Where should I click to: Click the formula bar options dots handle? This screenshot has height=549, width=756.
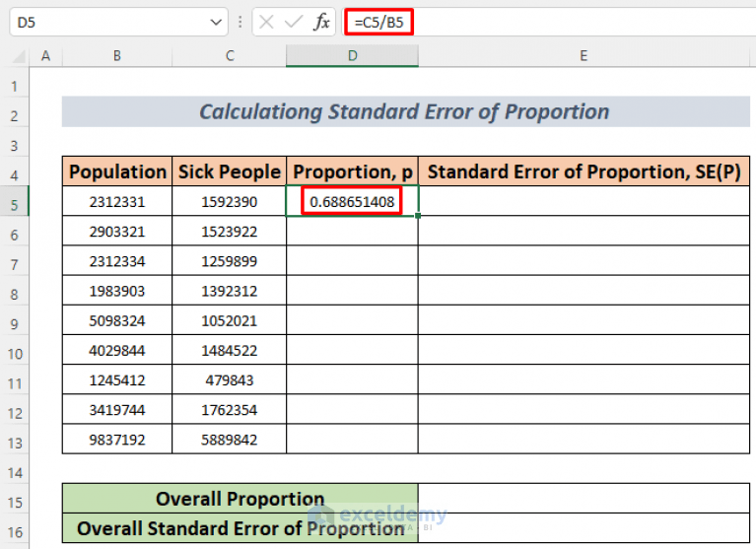coord(240,22)
